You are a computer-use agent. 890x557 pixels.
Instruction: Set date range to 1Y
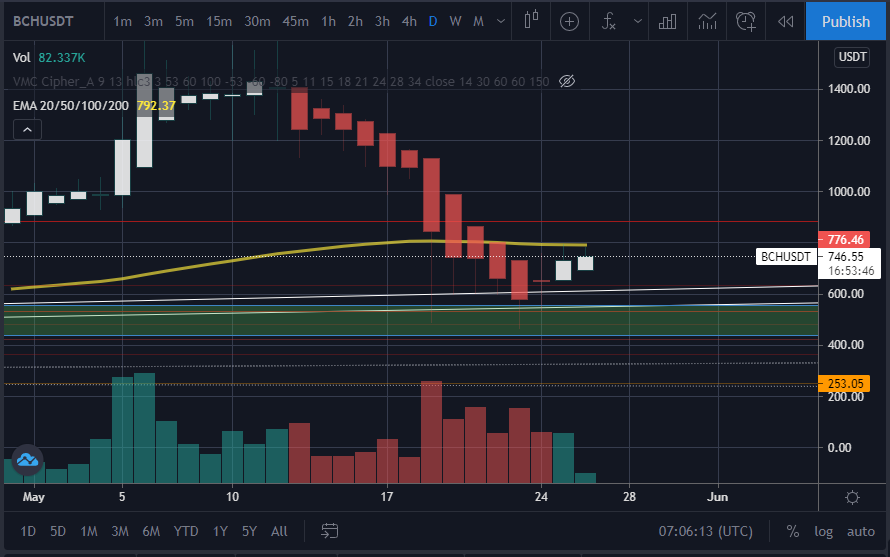coord(220,531)
